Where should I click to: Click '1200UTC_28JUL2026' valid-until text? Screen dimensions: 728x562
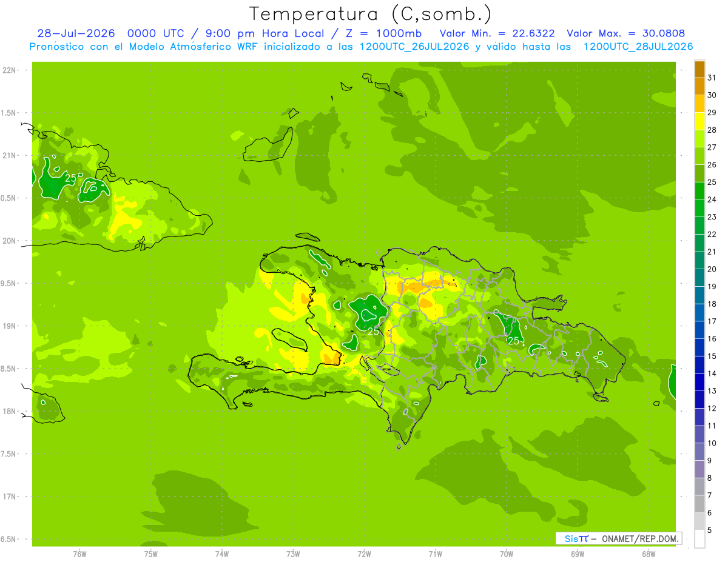pyautogui.click(x=638, y=47)
